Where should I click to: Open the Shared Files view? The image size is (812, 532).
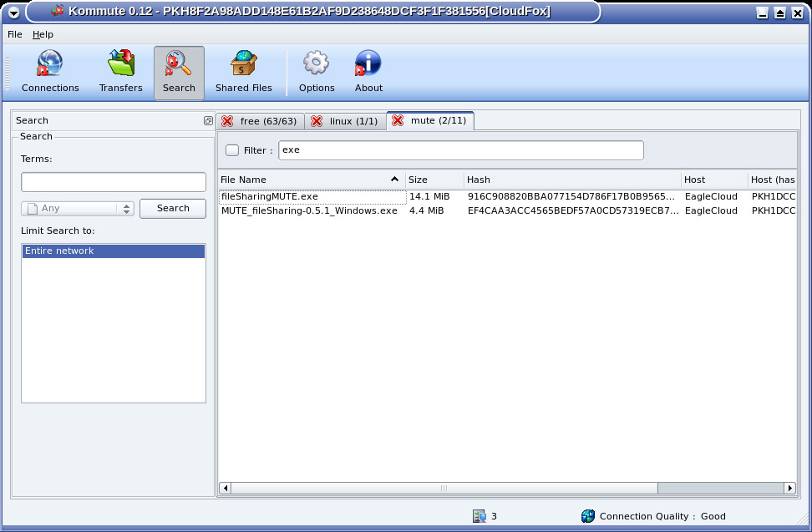click(243, 72)
